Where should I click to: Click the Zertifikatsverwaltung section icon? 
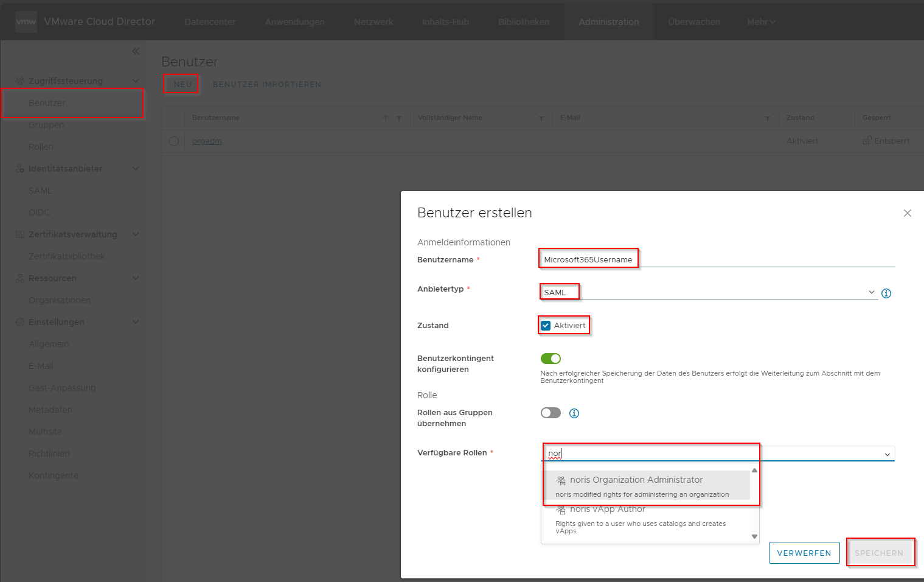pos(19,234)
